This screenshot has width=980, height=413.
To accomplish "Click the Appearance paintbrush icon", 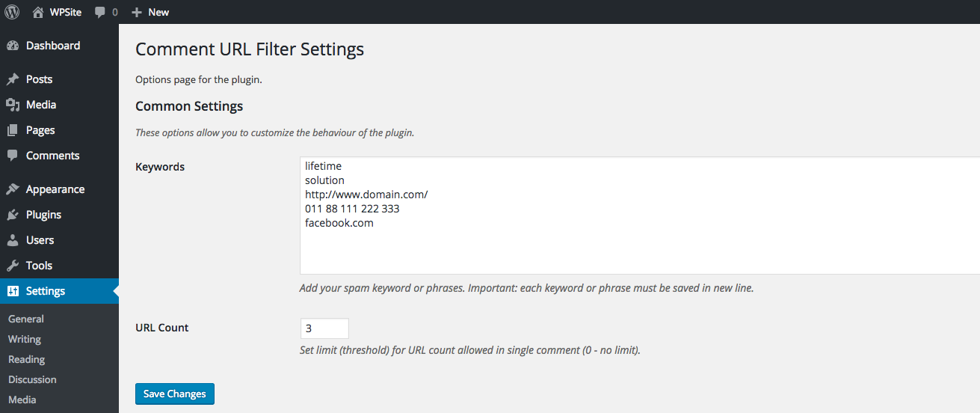I will click(x=12, y=189).
